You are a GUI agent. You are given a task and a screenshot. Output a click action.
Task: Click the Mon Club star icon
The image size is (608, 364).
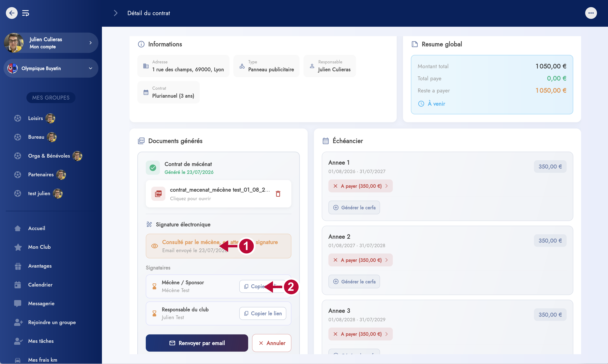pyautogui.click(x=18, y=247)
